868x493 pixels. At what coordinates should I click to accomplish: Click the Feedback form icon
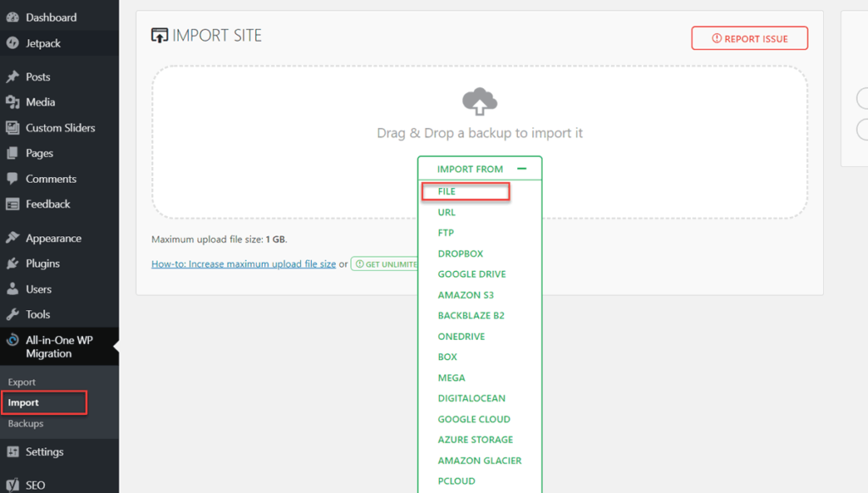[12, 204]
